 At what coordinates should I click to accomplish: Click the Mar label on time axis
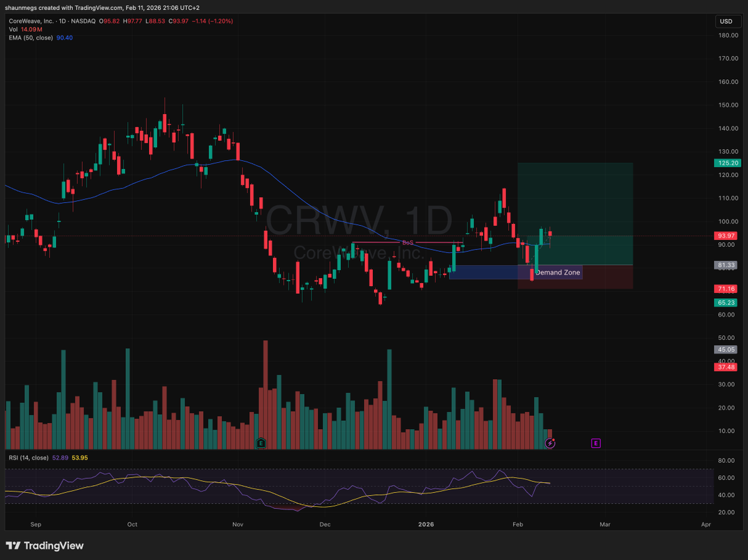pos(604,526)
